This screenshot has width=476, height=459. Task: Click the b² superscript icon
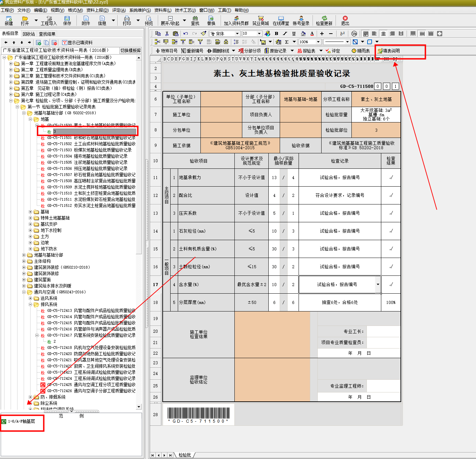pyautogui.click(x=343, y=34)
